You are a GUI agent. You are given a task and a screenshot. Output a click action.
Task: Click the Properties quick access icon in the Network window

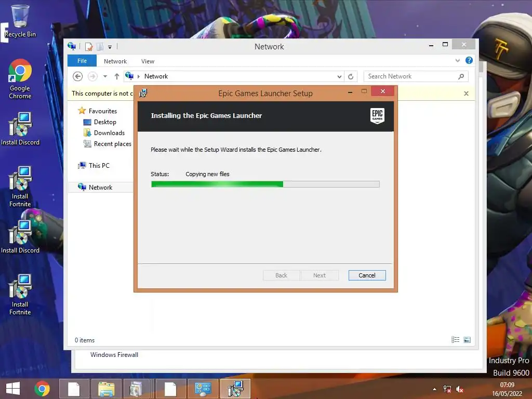click(89, 47)
